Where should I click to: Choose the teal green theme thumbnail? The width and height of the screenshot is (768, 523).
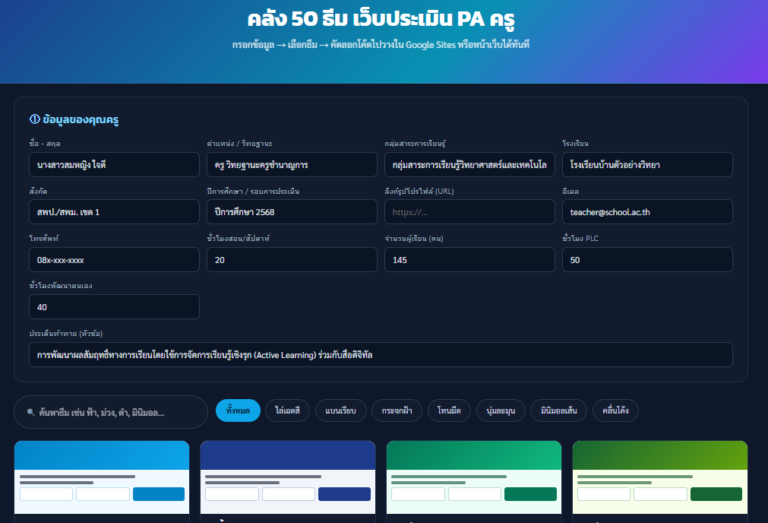474,477
